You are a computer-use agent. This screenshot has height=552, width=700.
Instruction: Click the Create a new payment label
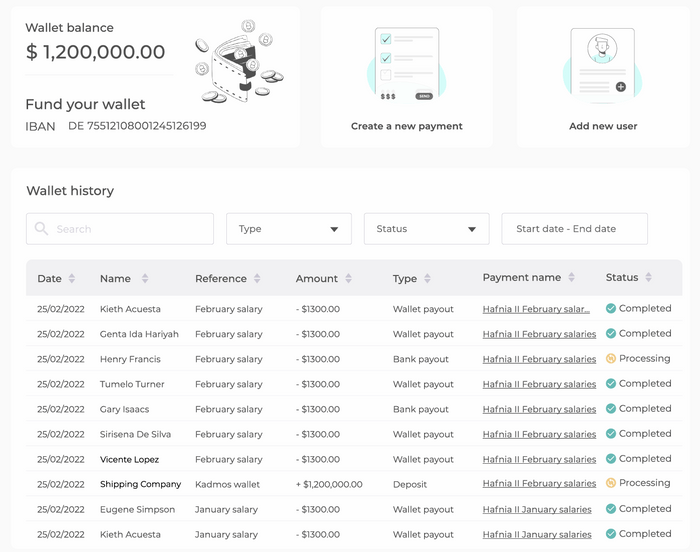[406, 126]
